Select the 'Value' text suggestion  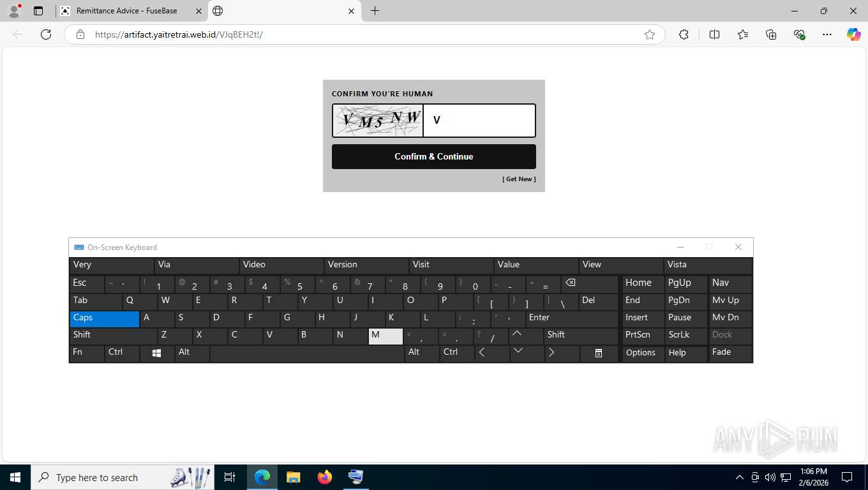point(537,265)
